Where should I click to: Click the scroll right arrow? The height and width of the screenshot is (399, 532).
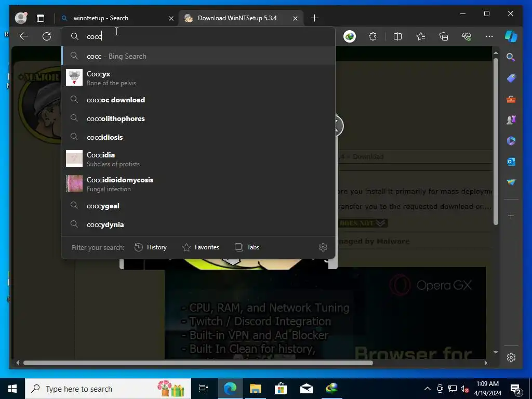(x=486, y=363)
